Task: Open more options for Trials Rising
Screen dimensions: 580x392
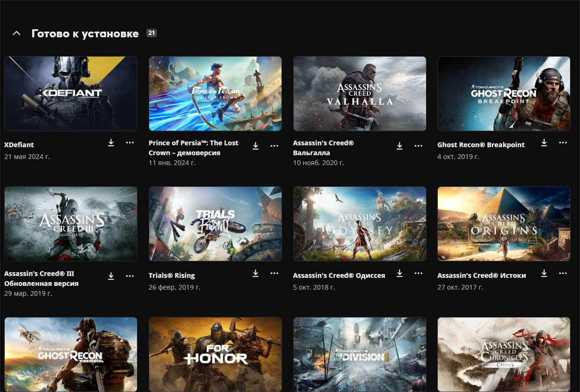Action: tap(275, 273)
